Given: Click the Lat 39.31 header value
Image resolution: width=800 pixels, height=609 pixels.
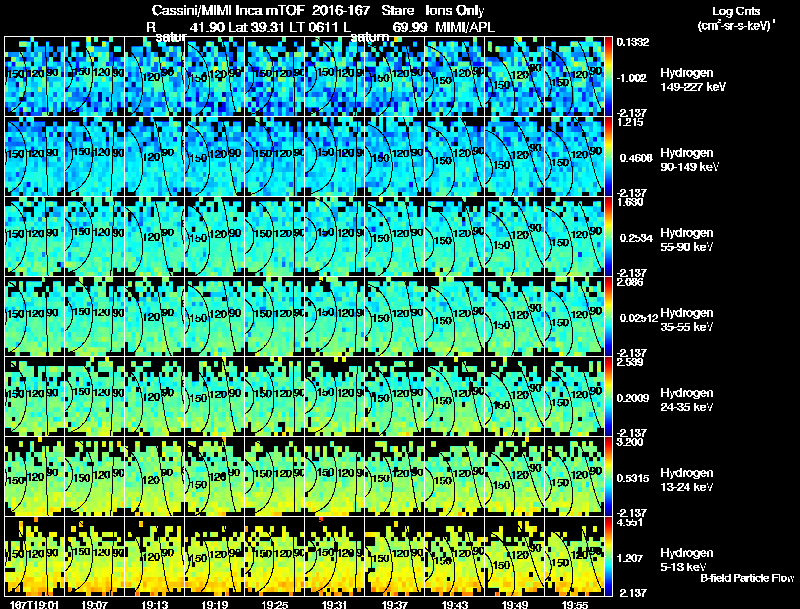Looking at the screenshot, I should [256, 27].
